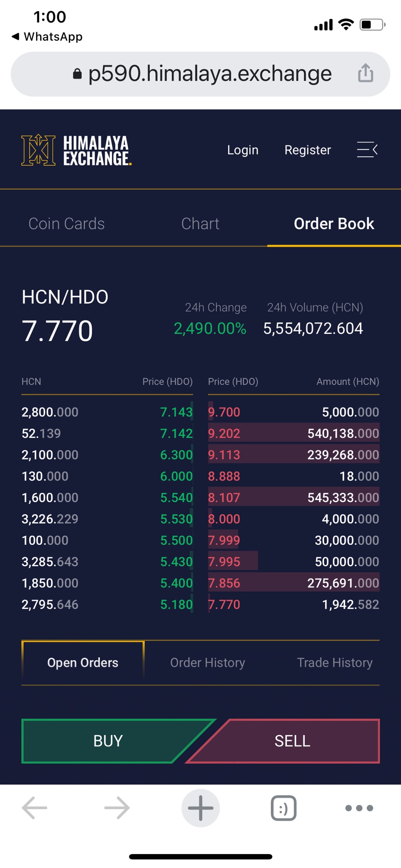Open the tab switcher icon

coord(283,808)
